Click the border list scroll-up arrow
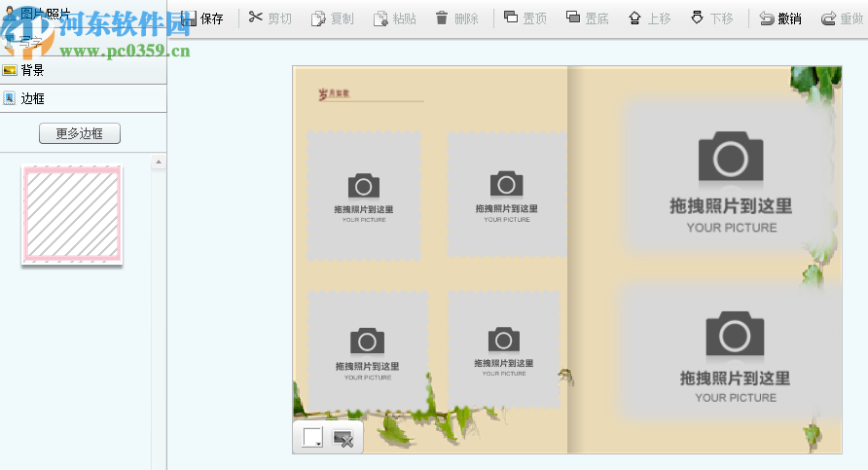The height and width of the screenshot is (470, 868). (159, 163)
